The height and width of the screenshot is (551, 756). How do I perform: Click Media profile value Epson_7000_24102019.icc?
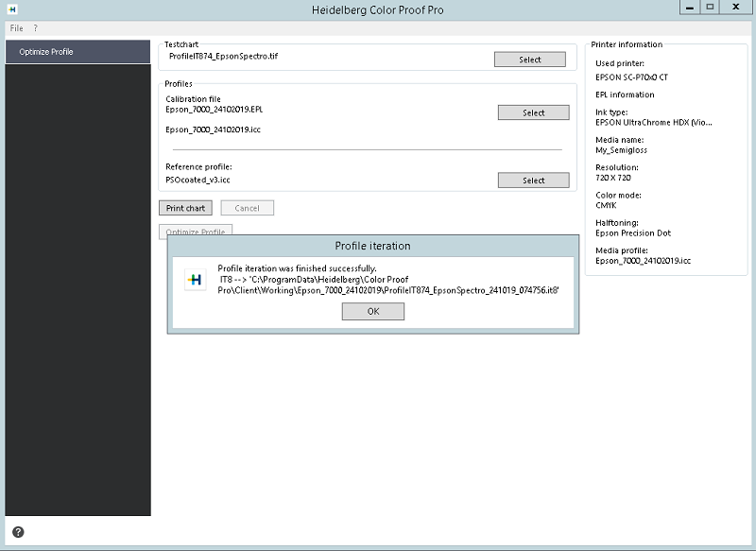[644, 260]
